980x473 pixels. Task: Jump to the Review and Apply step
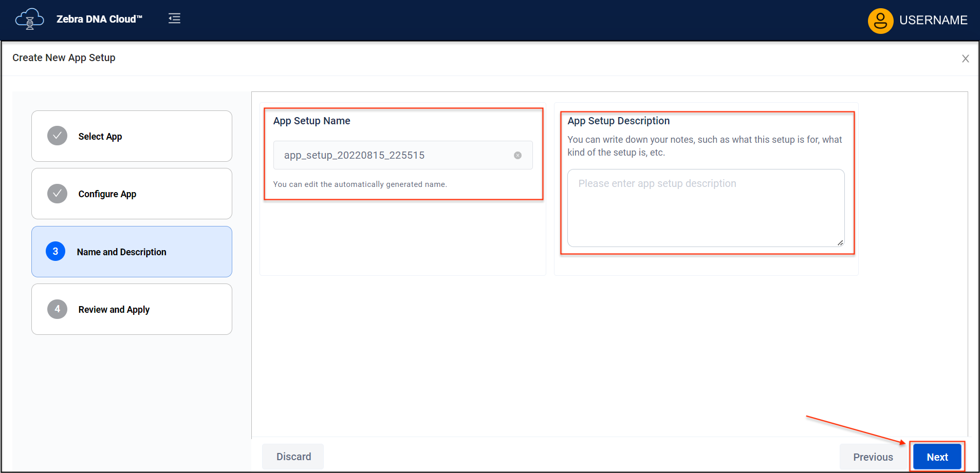coord(114,310)
